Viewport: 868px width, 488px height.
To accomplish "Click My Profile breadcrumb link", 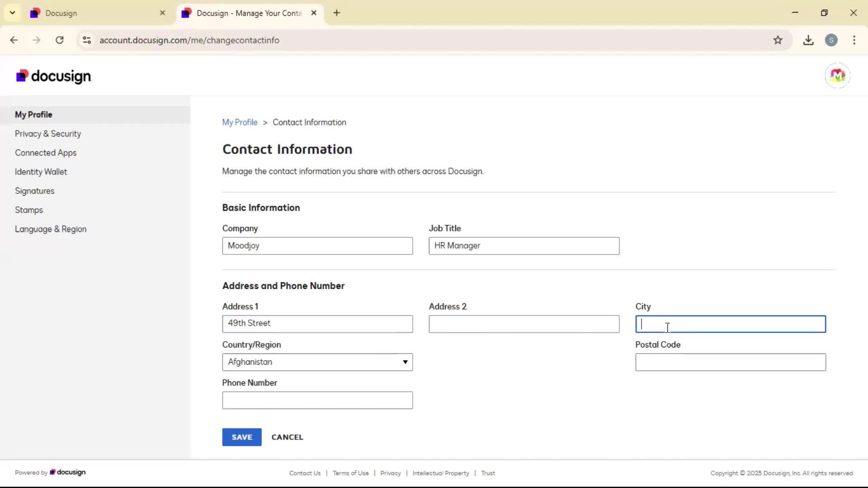I will (x=240, y=122).
